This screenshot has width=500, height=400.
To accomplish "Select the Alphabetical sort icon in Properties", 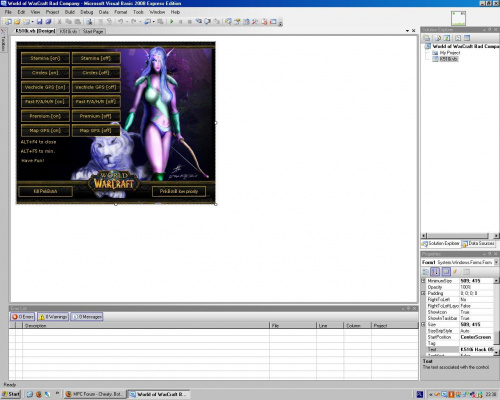I will pos(435,272).
